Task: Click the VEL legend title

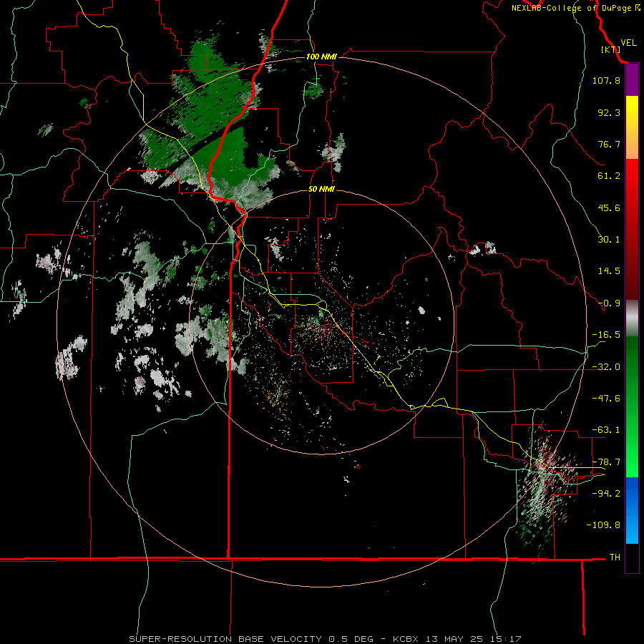Action: [628, 43]
